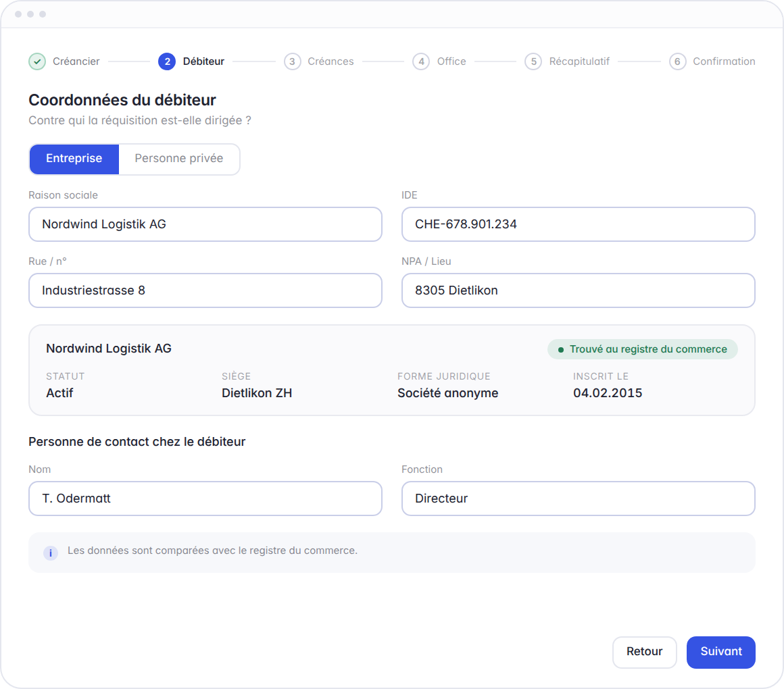Switch to Personne privée debtor type
The width and height of the screenshot is (784, 689).
(179, 159)
